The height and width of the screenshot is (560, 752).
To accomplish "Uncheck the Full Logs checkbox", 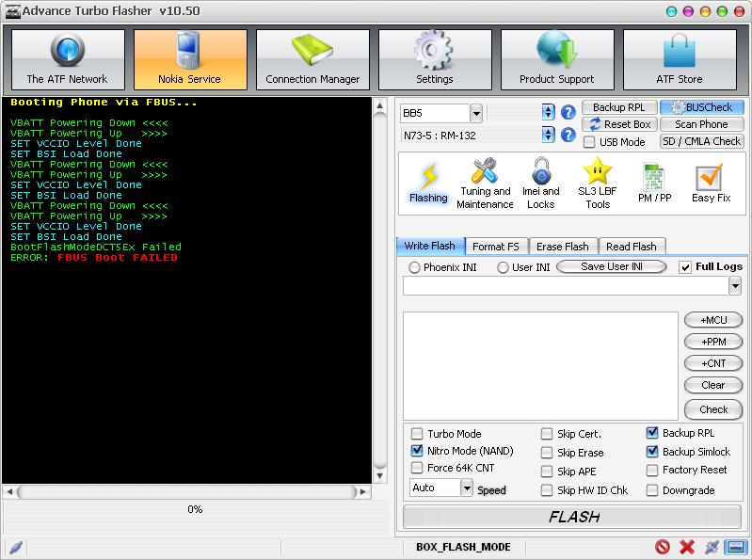I will coord(685,267).
